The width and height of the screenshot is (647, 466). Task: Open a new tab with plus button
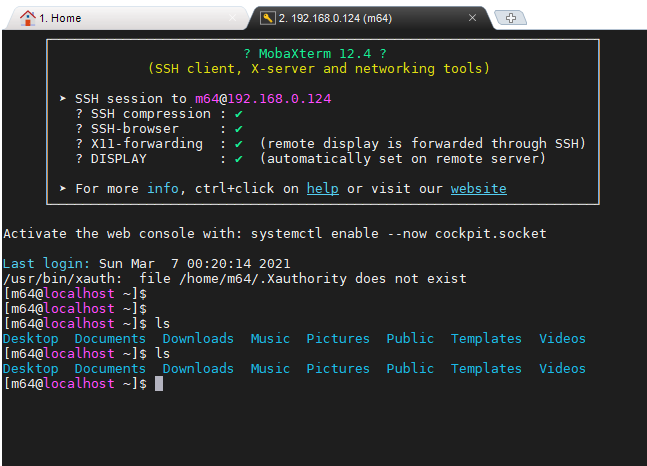[511, 18]
